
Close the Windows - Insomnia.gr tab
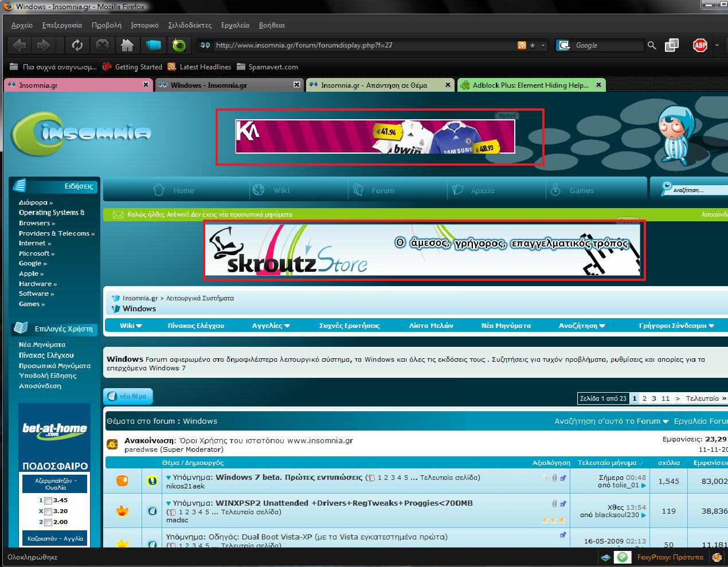click(x=296, y=85)
